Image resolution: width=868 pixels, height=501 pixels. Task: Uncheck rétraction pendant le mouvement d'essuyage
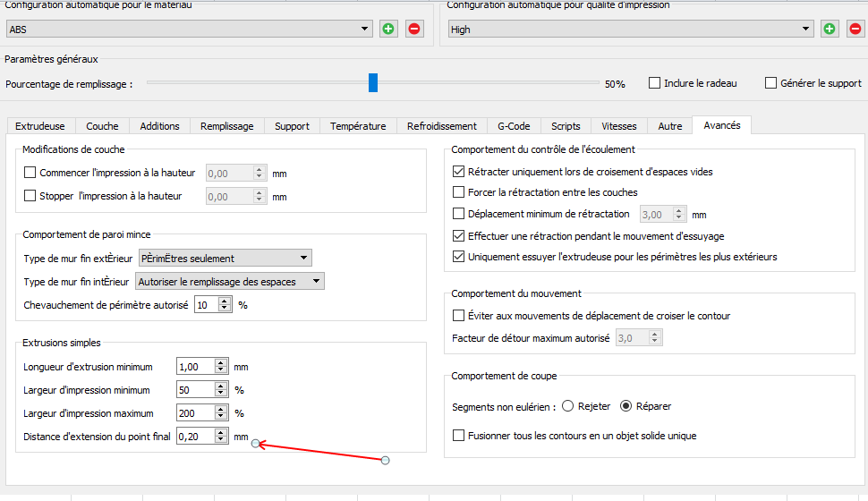[x=458, y=236]
